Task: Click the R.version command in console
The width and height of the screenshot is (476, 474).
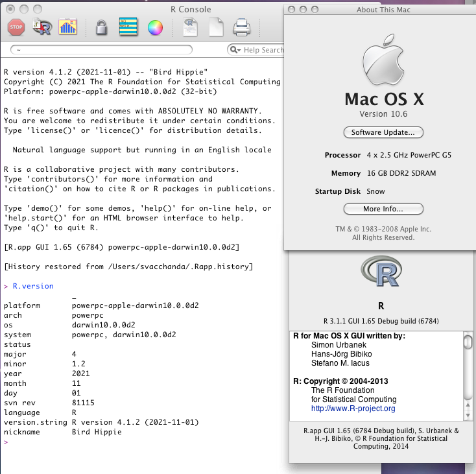Action: click(x=33, y=286)
